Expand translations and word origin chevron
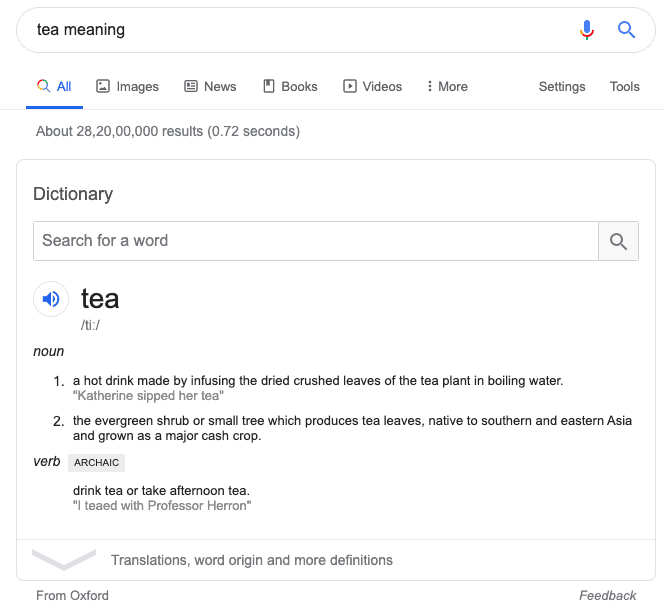Screen dimensions: 664x614 (64, 559)
